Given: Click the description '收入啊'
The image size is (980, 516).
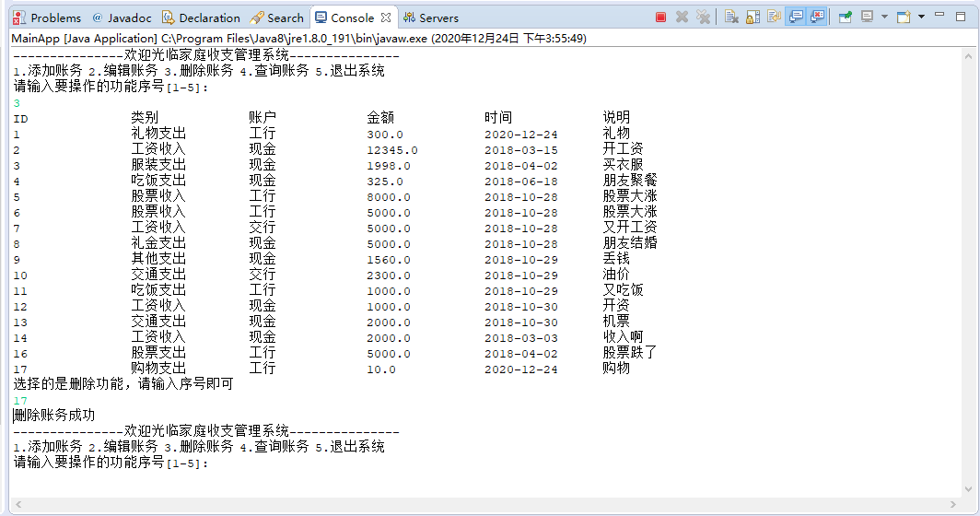Looking at the screenshot, I should click(x=624, y=336).
